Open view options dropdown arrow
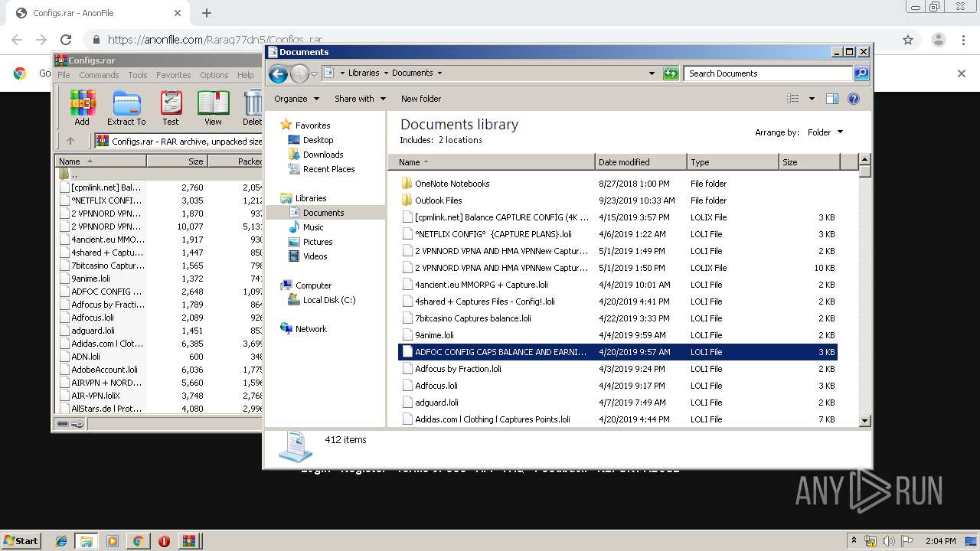This screenshot has height=551, width=980. (812, 99)
